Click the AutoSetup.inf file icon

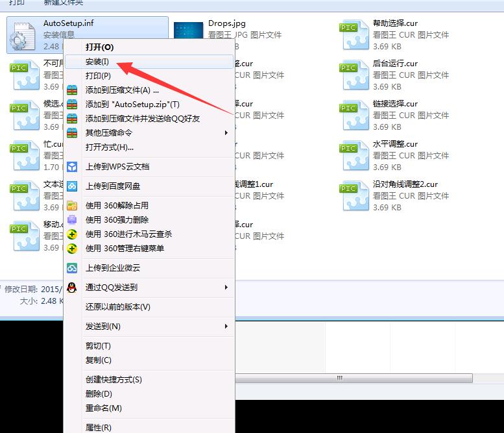[21, 36]
